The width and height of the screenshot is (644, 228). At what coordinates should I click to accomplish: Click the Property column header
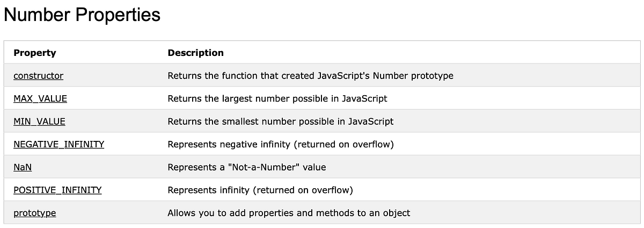tap(35, 53)
